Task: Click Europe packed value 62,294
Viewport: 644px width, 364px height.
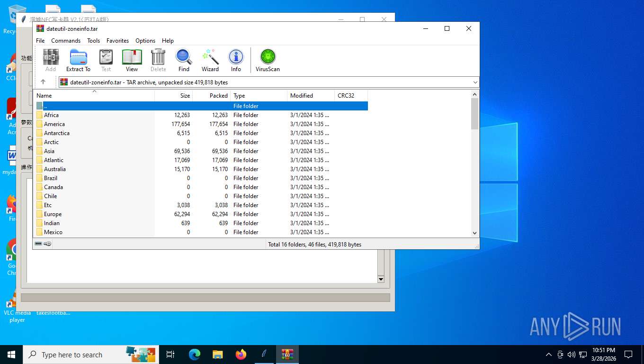Action: coord(220,214)
